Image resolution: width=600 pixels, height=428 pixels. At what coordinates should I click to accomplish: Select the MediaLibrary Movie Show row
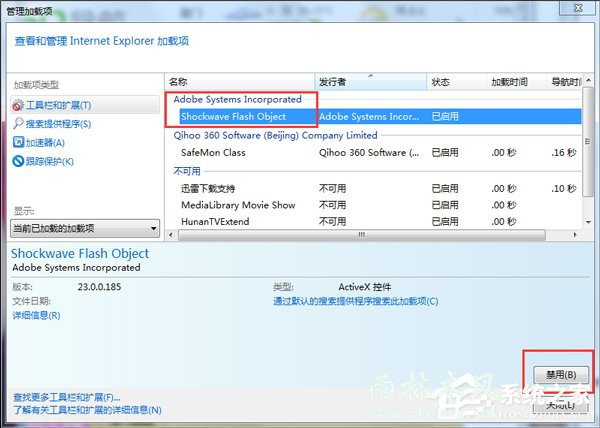click(x=373, y=205)
